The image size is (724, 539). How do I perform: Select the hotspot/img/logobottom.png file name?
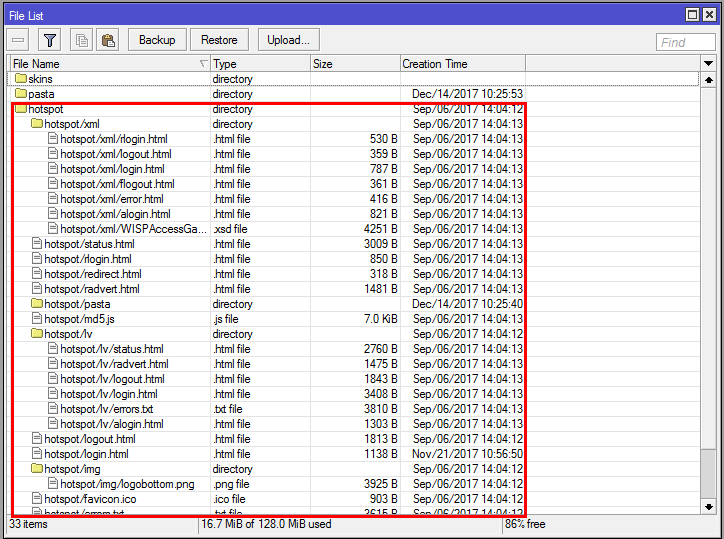click(x=127, y=484)
